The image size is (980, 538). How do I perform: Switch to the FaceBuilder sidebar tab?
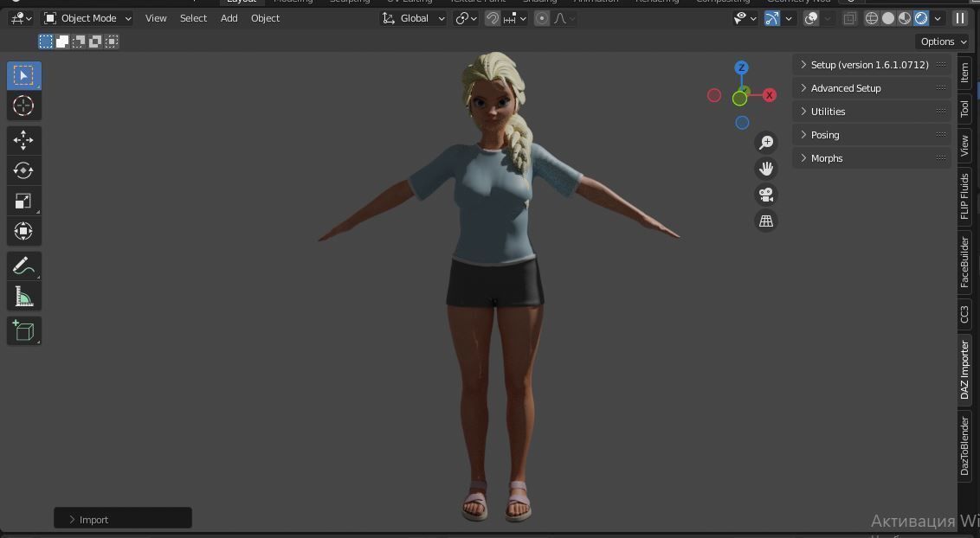[x=964, y=262]
